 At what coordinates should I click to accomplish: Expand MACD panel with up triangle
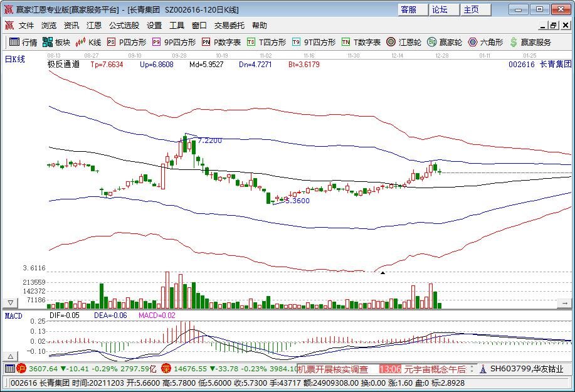(10, 356)
